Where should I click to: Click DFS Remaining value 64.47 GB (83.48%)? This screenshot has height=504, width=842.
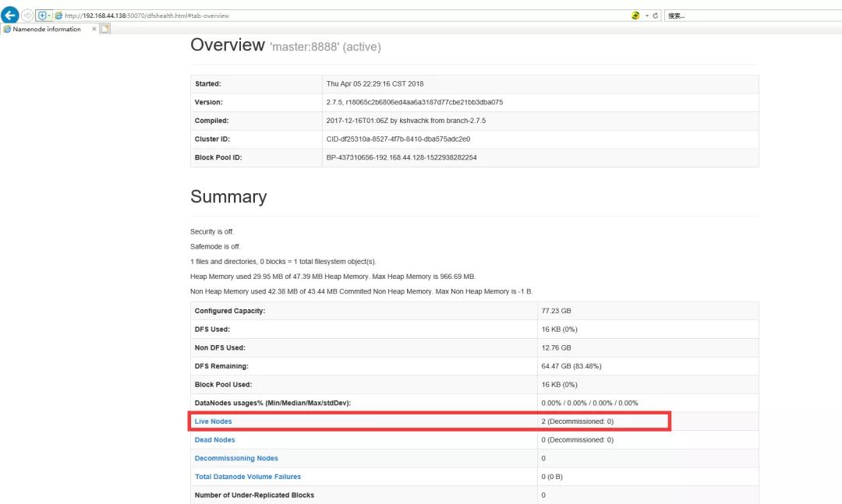pyautogui.click(x=571, y=366)
